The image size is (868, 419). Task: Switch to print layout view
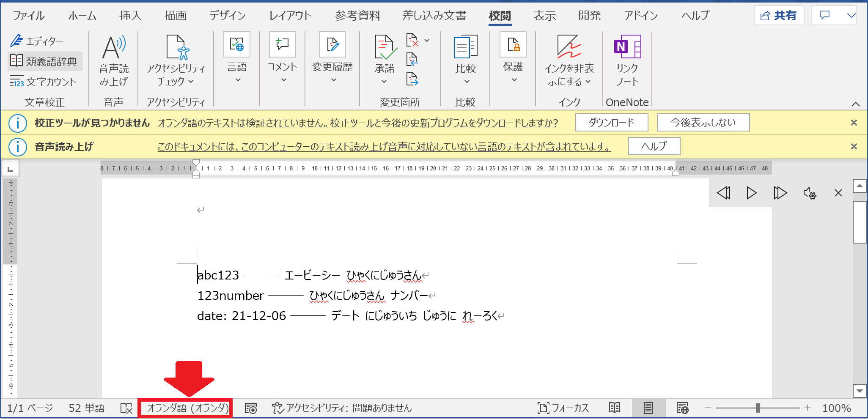[648, 408]
